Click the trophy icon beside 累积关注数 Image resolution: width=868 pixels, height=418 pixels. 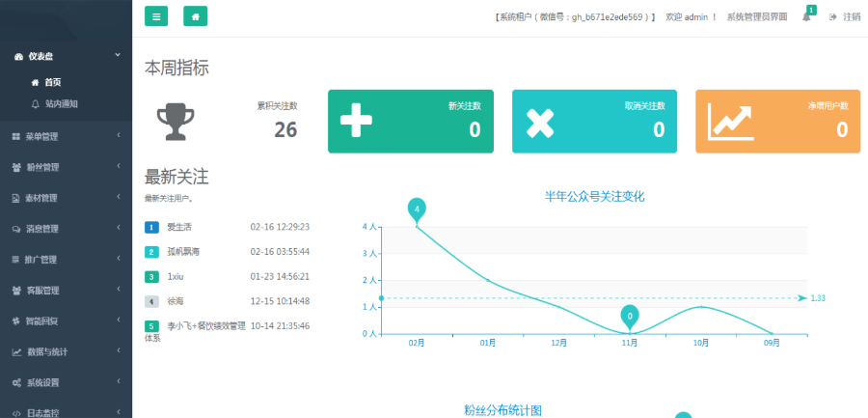coord(176,122)
